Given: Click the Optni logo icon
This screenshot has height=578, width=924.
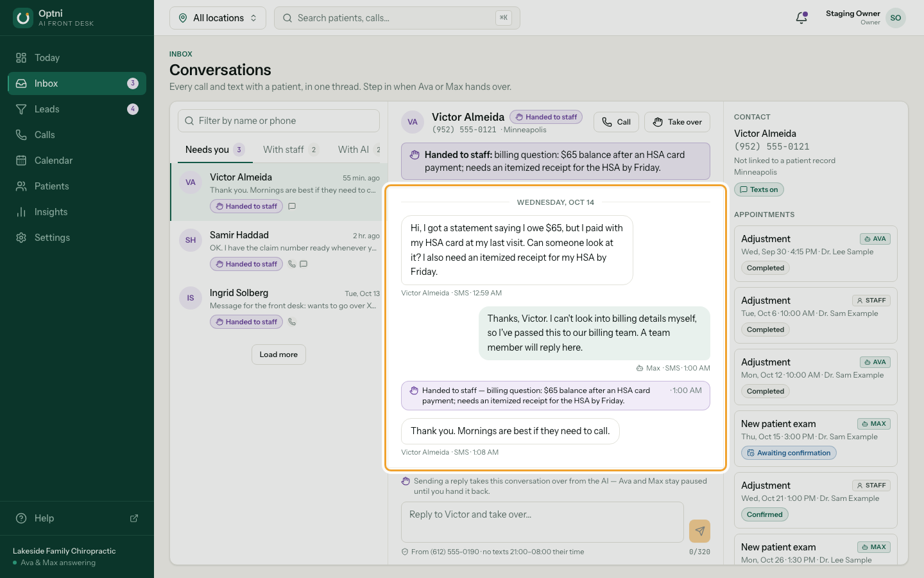Looking at the screenshot, I should (23, 18).
